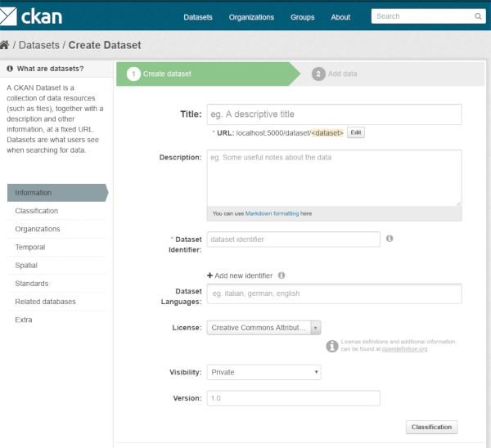
Task: Click Datasets in the breadcrumb
Action: click(x=38, y=45)
